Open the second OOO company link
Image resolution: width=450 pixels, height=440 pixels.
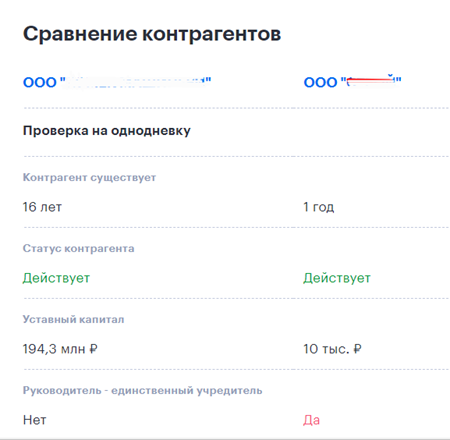[352, 82]
